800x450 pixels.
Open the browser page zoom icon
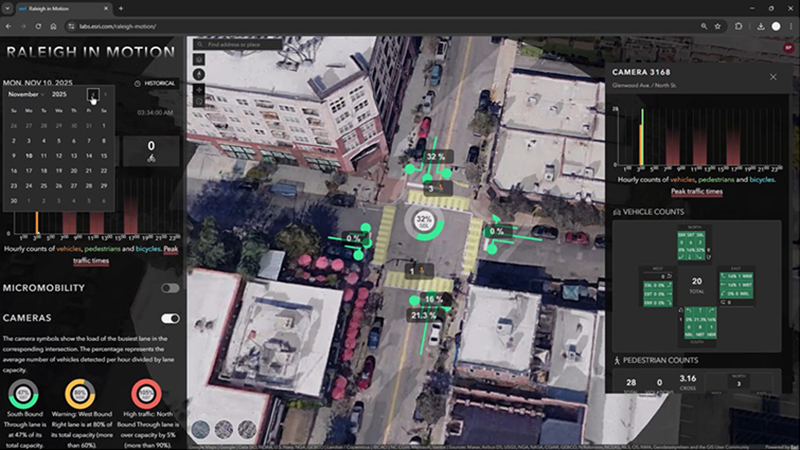pyautogui.click(x=704, y=26)
